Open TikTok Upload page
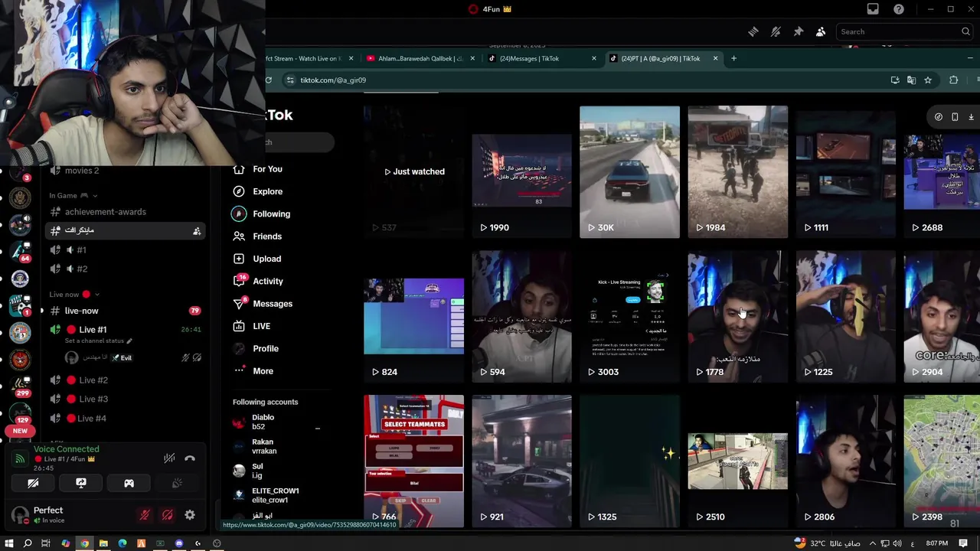Screen dimensions: 980x551 point(266,259)
